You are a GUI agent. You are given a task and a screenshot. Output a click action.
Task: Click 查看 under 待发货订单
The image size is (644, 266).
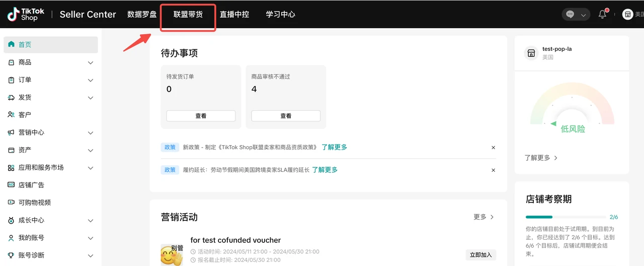point(201,116)
